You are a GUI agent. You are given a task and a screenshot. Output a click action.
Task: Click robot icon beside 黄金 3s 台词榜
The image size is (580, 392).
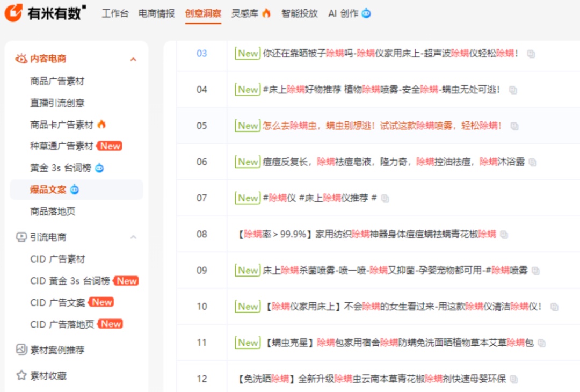[x=99, y=168]
